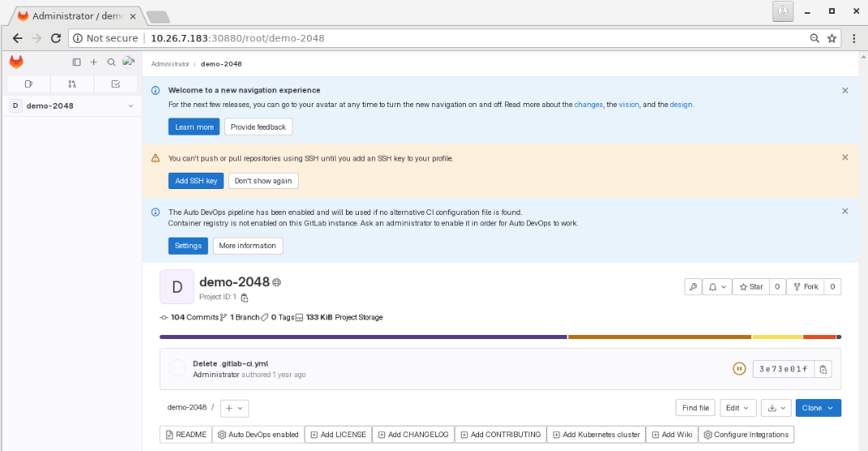Open Auto DevOps Settings button
868x451 pixels.
click(188, 246)
